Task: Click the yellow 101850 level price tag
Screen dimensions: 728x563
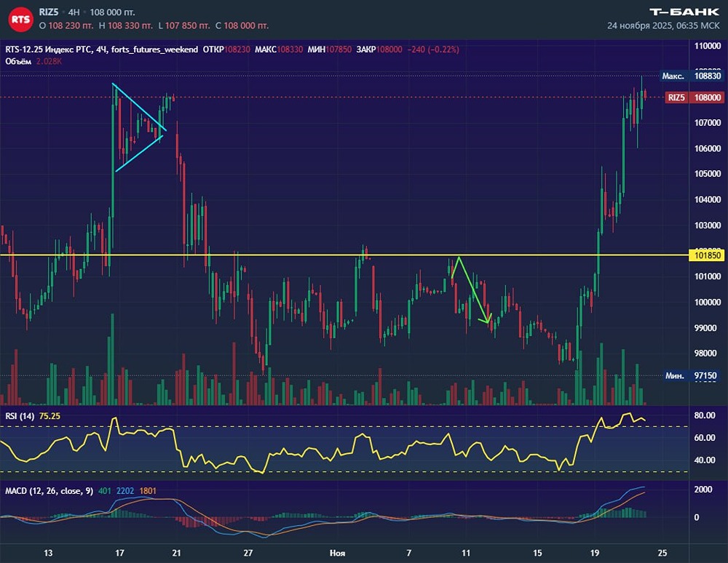Action: pyautogui.click(x=705, y=255)
